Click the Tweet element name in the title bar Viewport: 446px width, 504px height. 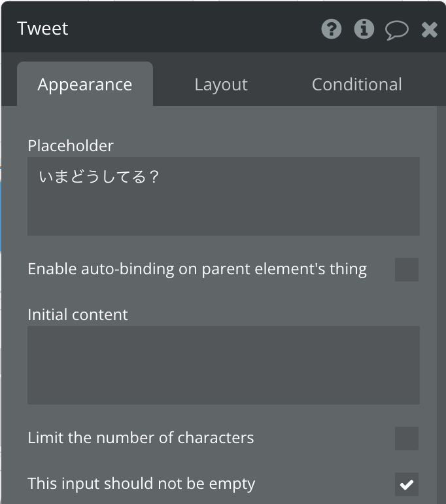(x=43, y=28)
